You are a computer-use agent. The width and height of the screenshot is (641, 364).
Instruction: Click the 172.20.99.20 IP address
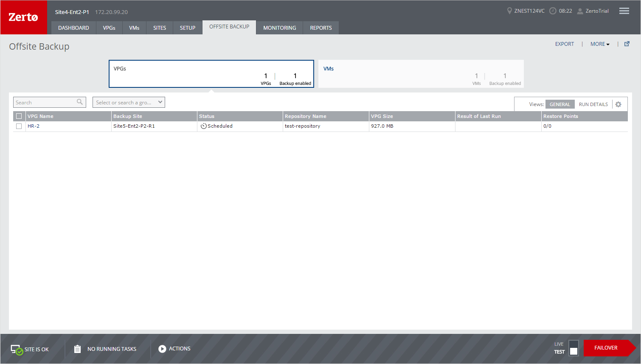[111, 12]
